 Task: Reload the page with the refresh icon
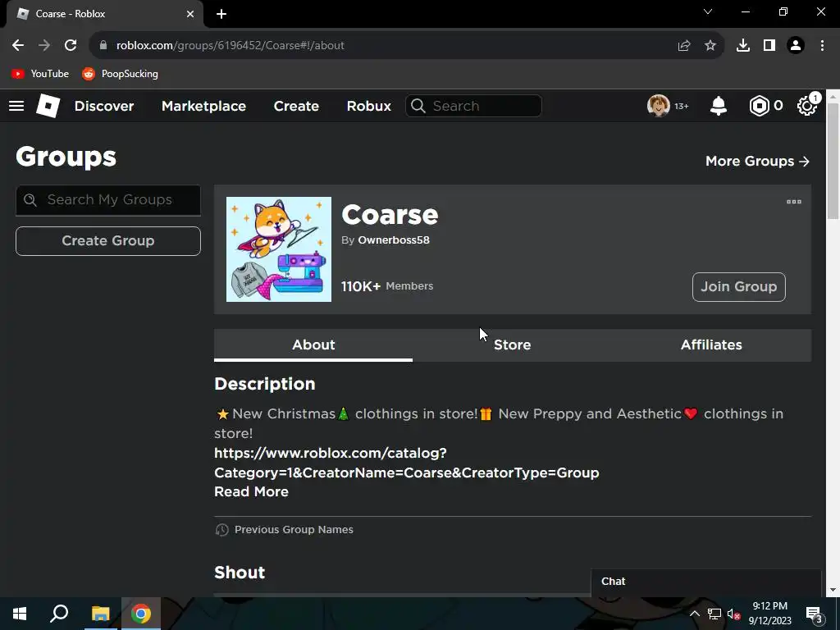point(71,46)
